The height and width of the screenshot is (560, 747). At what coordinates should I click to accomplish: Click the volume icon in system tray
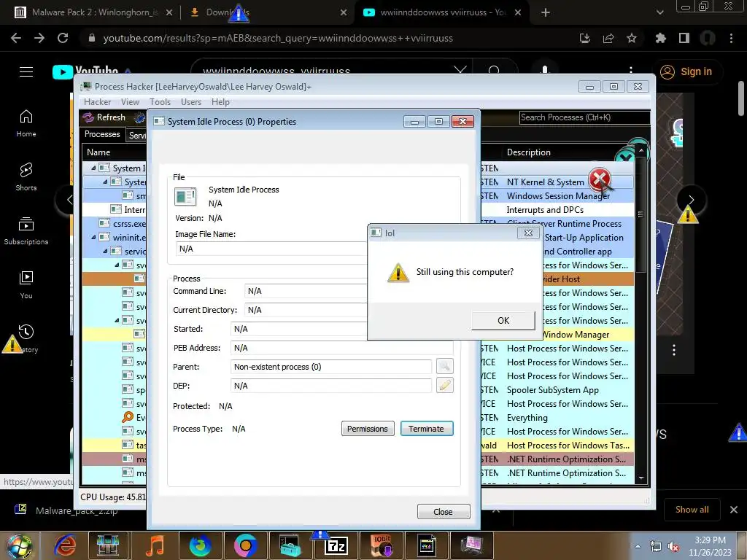(x=673, y=547)
